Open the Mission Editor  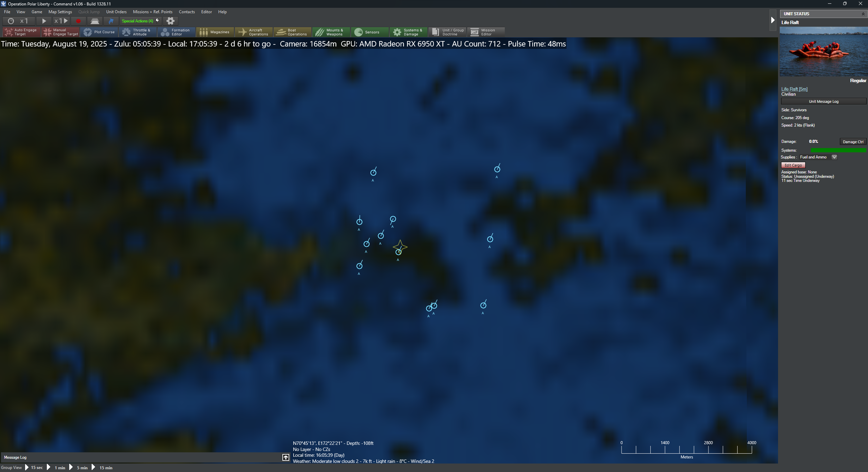485,32
